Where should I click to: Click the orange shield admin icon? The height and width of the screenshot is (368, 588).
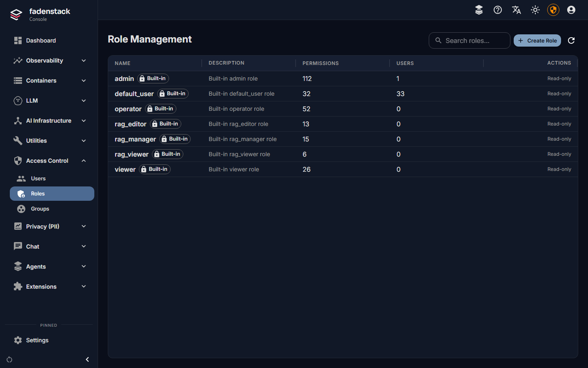click(x=553, y=10)
